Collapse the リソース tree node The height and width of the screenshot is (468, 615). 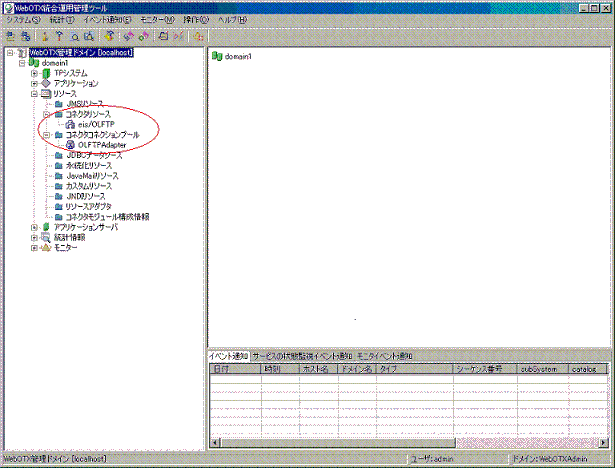coord(34,93)
